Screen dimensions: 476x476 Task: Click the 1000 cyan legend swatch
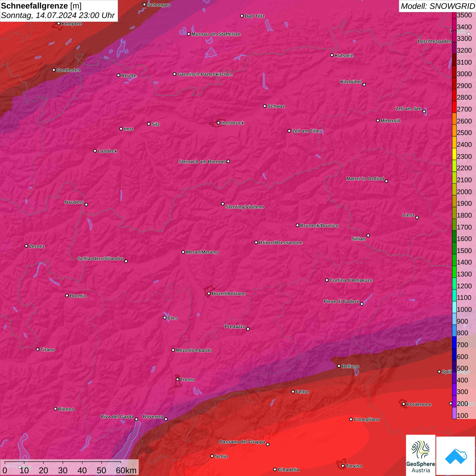click(x=454, y=307)
